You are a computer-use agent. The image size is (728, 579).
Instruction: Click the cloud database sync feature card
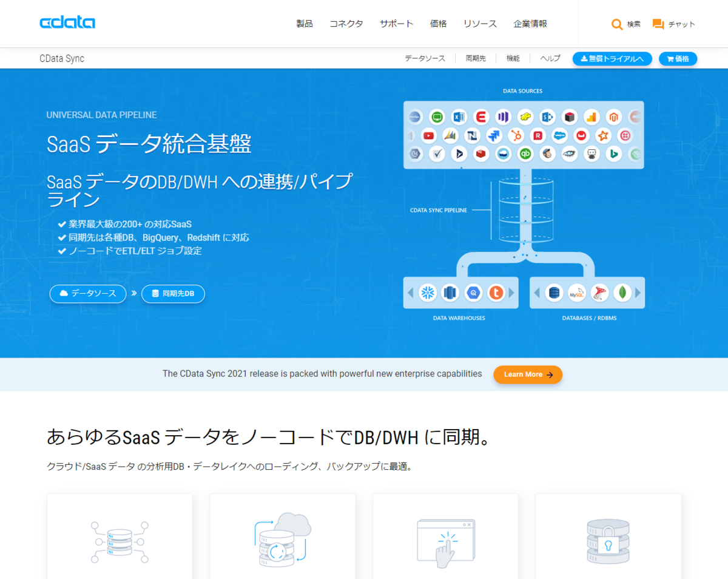pos(282,536)
